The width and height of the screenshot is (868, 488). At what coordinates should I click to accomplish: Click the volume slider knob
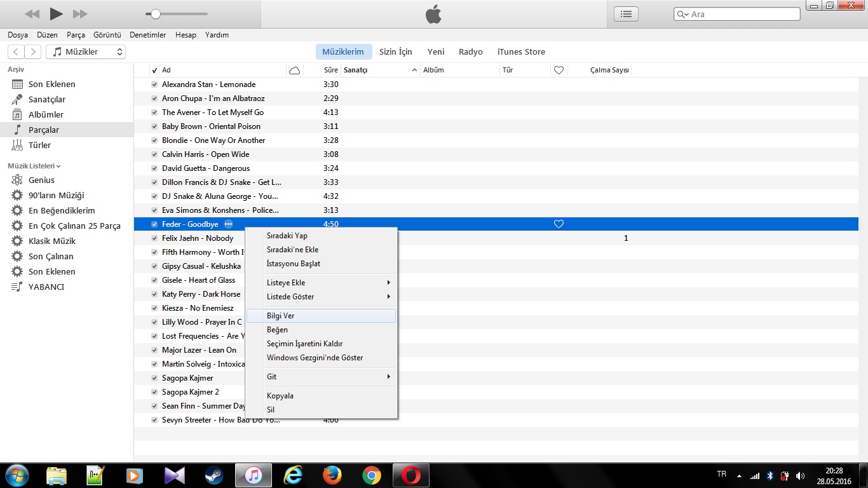pos(155,14)
